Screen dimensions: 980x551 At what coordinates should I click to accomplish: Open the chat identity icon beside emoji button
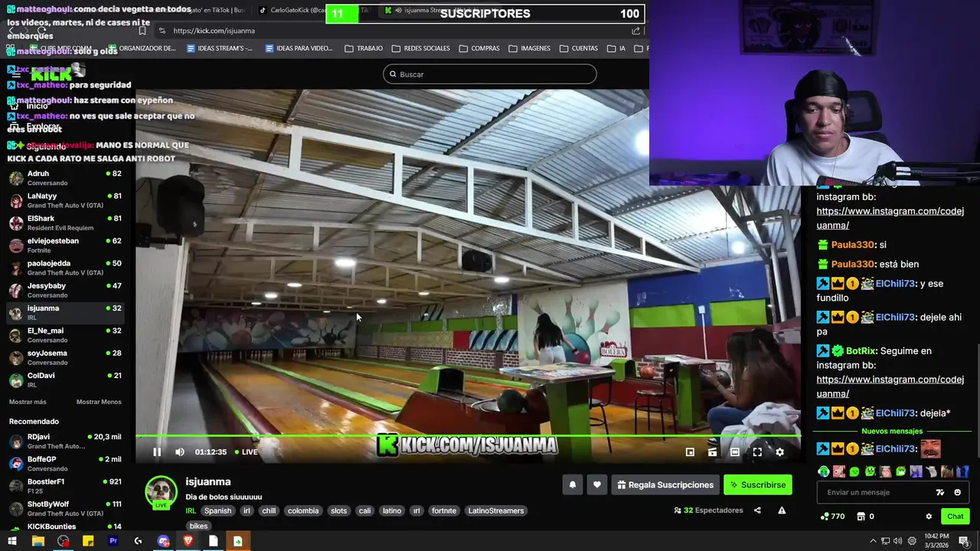tap(940, 492)
